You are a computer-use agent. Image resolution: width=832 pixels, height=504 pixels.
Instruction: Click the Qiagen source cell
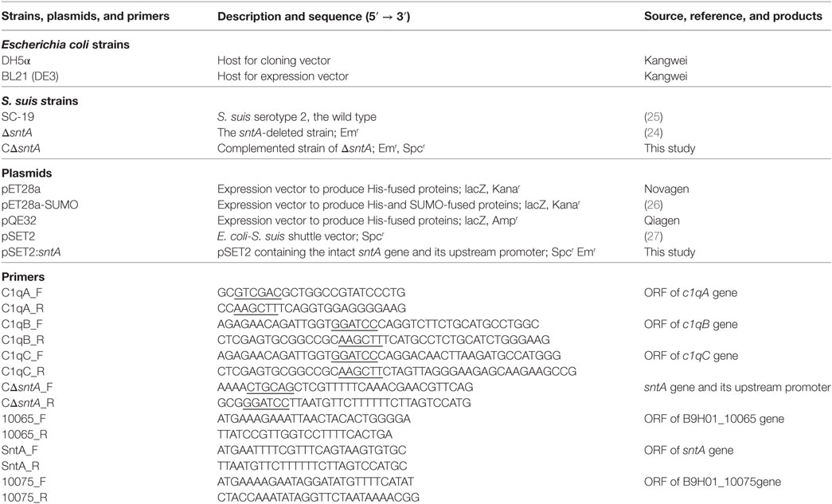click(662, 221)
